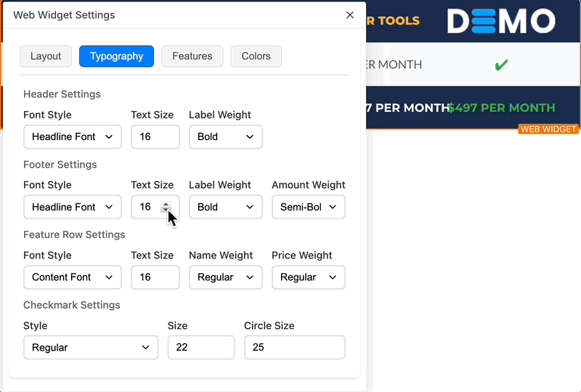Click the green checkmark in preview

501,65
